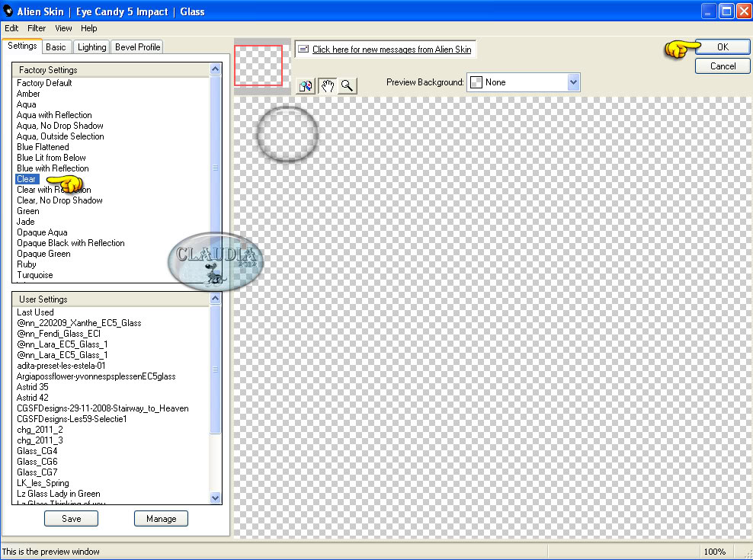Switch to the Bevel Profile tab
The width and height of the screenshot is (753, 560).
click(x=137, y=47)
